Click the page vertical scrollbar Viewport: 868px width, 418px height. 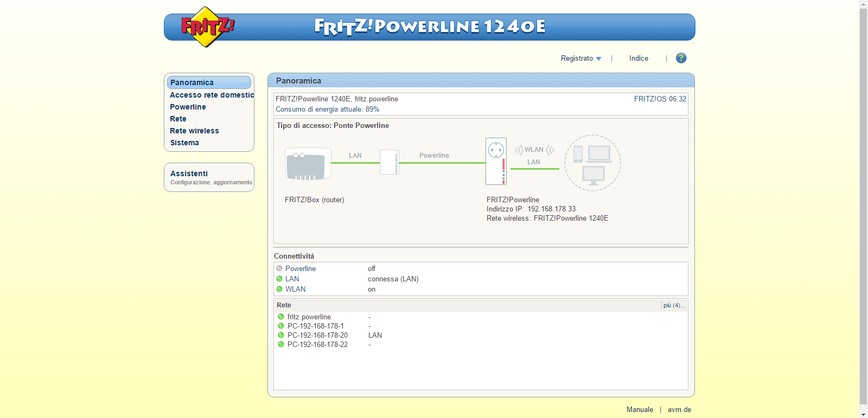[863, 206]
